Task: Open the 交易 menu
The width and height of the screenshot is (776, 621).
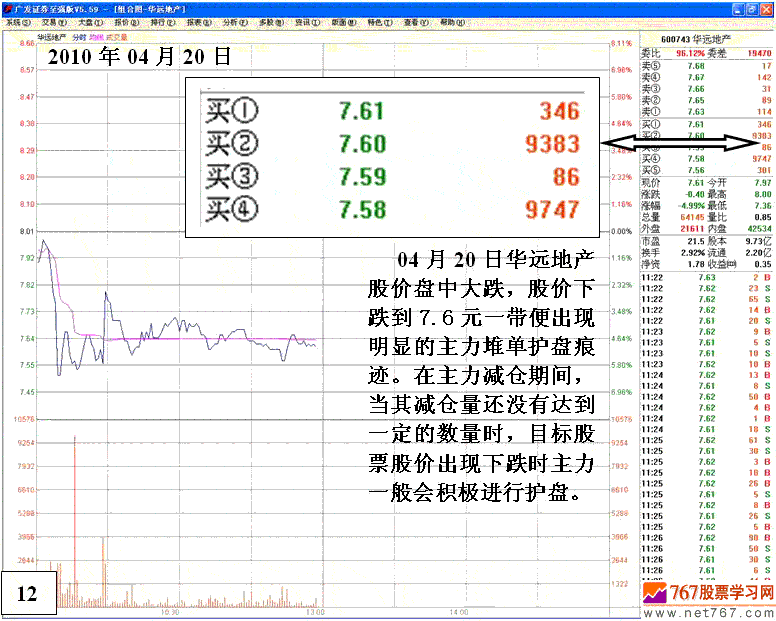Action: pyautogui.click(x=52, y=21)
